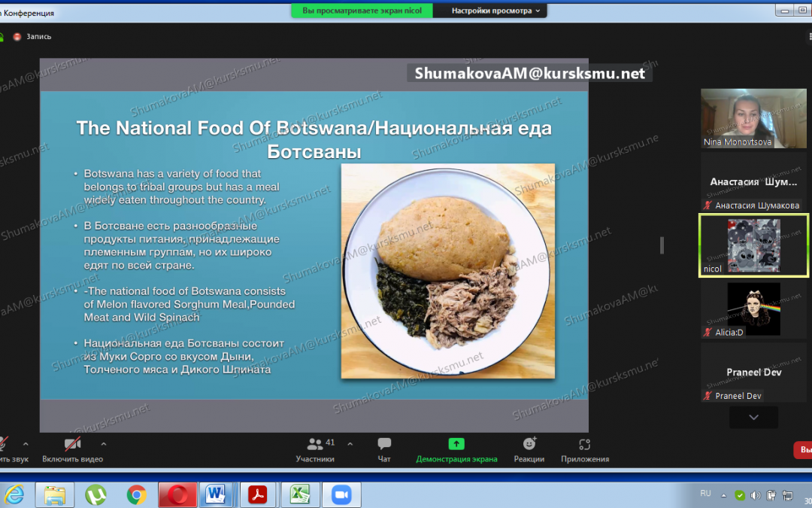Open the Чат panel
Viewport: 812px width, 508px height.
tap(383, 448)
